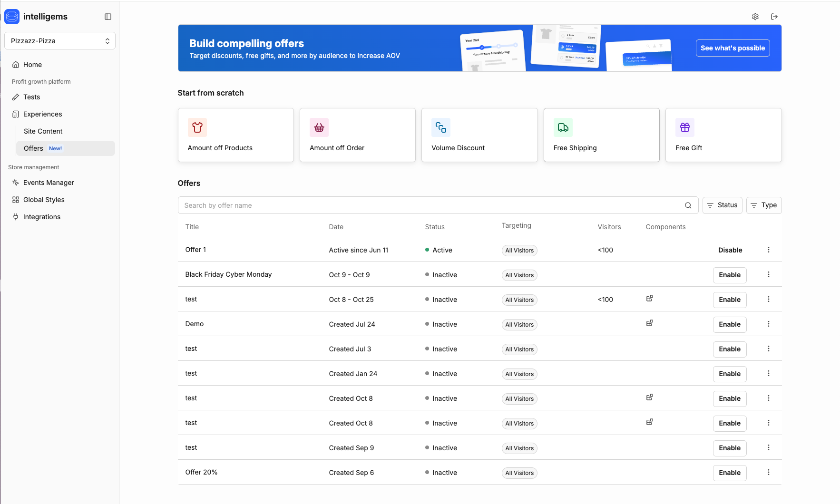Start an Amount off Products offer
840x504 pixels.
click(x=235, y=135)
